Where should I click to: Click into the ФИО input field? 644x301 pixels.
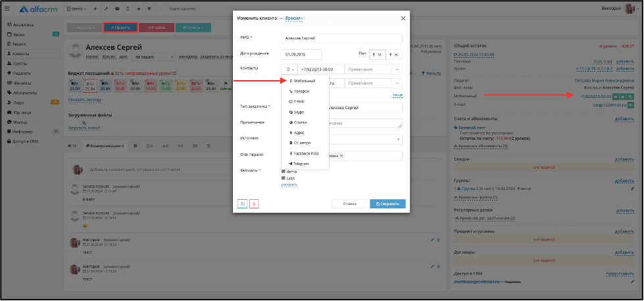341,38
